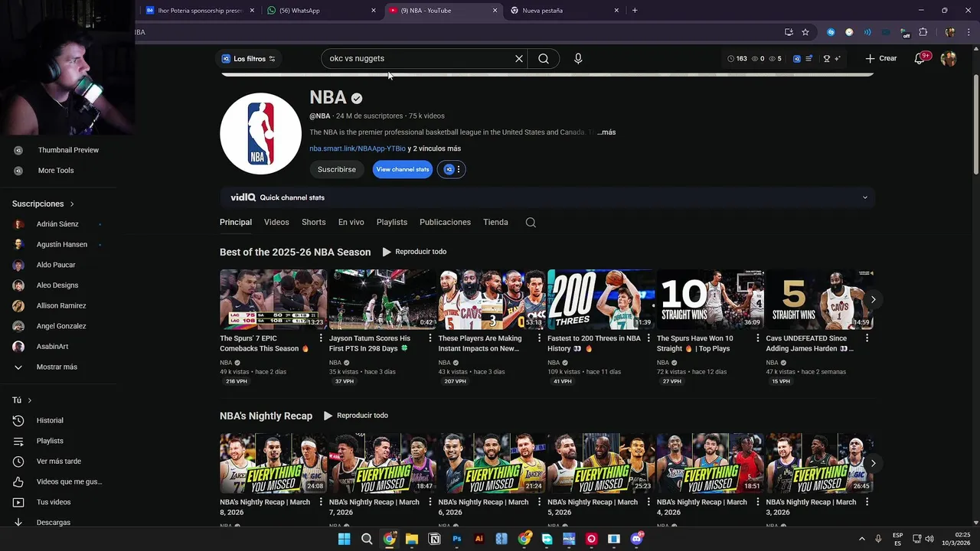980x551 pixels.
Task: Click the Suscribirse button
Action: tap(337, 169)
